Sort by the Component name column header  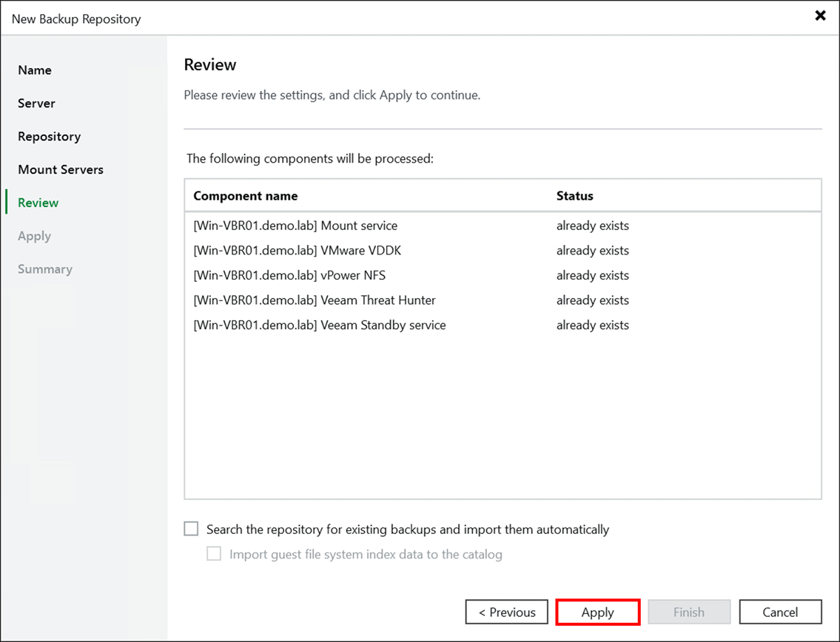tap(245, 195)
